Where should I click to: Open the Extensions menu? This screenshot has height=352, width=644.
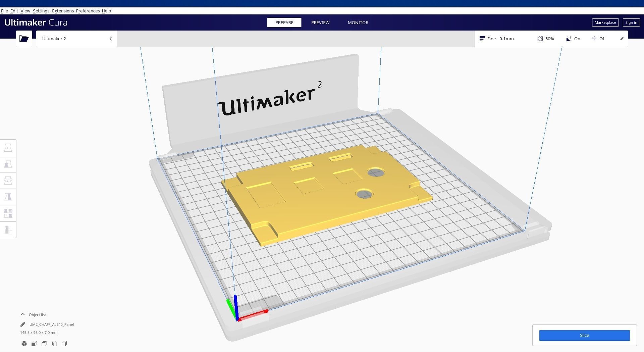63,11
